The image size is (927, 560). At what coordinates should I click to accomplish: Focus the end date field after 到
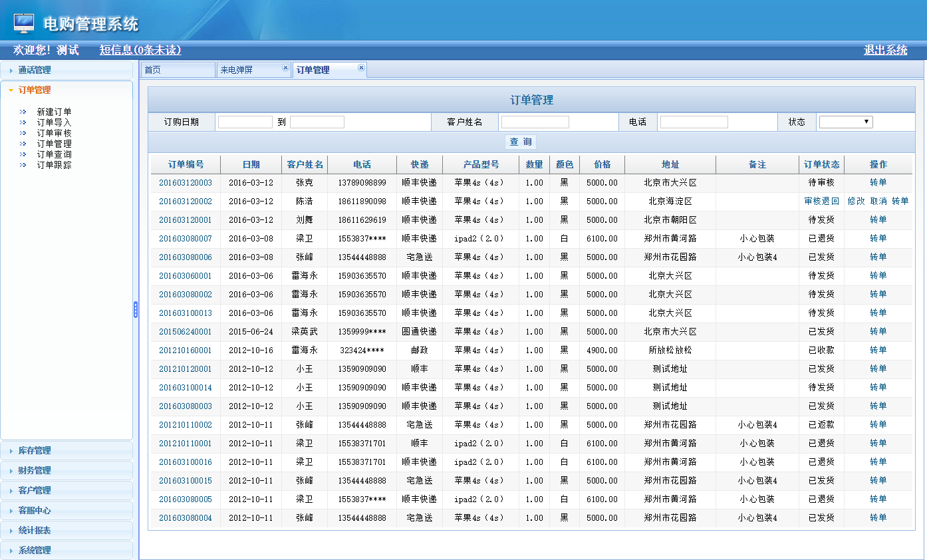[317, 122]
